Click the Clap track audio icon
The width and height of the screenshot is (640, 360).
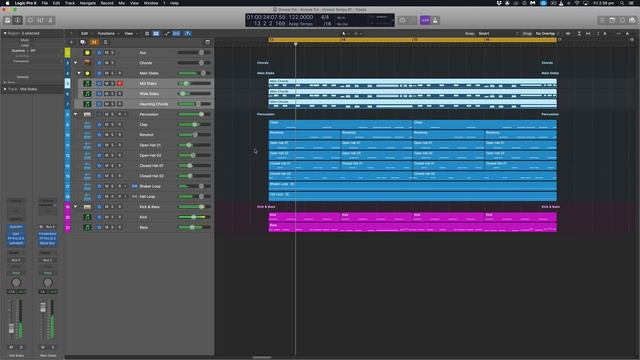[x=87, y=124]
